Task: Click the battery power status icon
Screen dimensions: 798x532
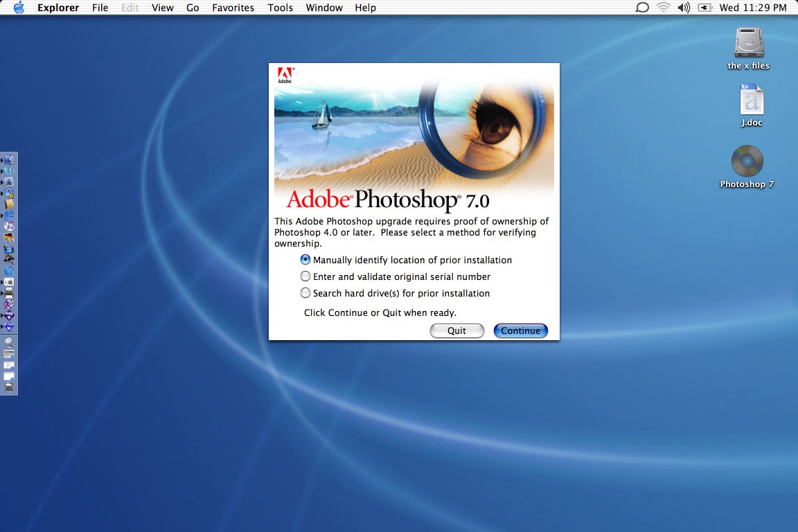Action: 705,8
